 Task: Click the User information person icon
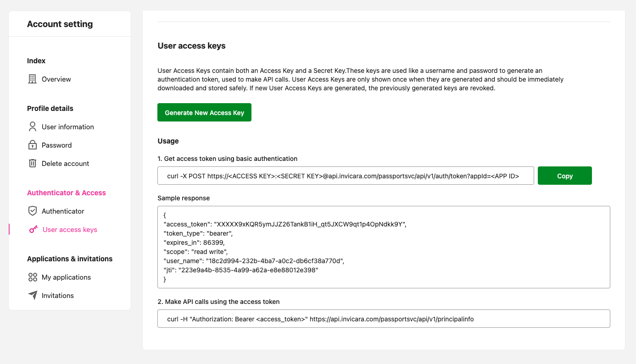click(32, 127)
